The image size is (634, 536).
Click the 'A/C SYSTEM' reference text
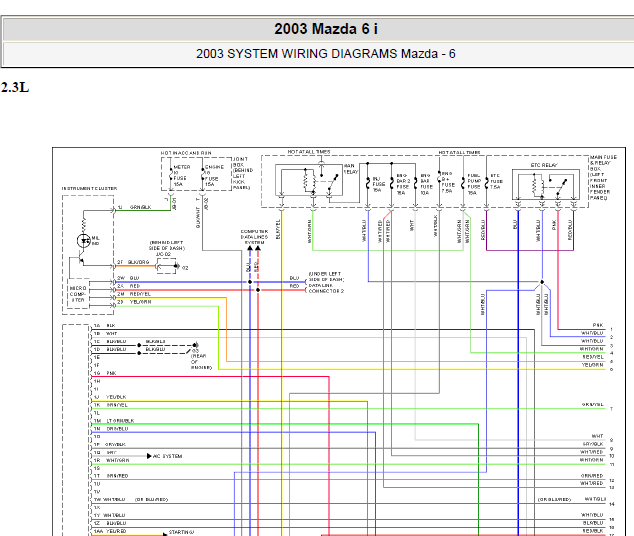[x=167, y=456]
